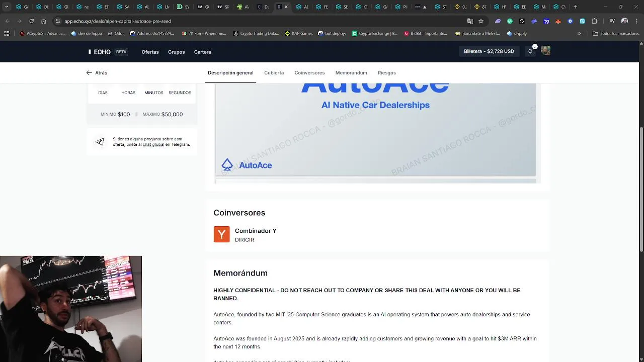Go back via the Atrás link
Screen dimensions: 644x362
[x=97, y=73]
